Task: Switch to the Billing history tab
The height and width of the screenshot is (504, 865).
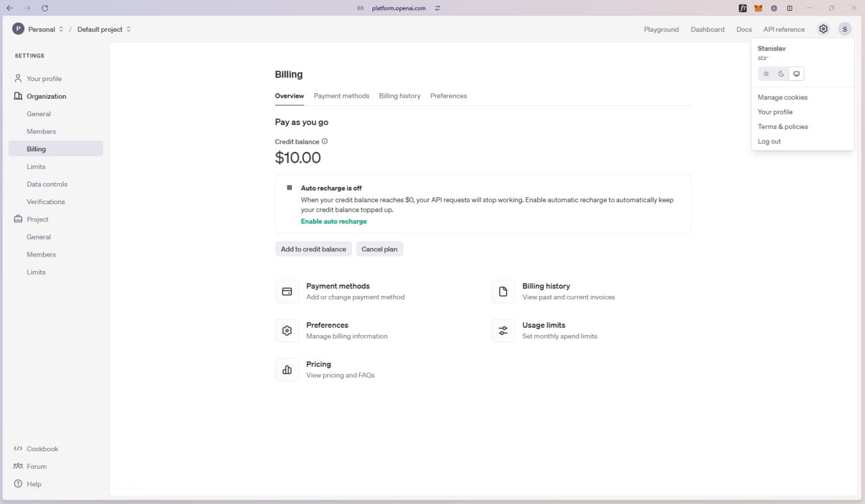Action: pyautogui.click(x=399, y=96)
